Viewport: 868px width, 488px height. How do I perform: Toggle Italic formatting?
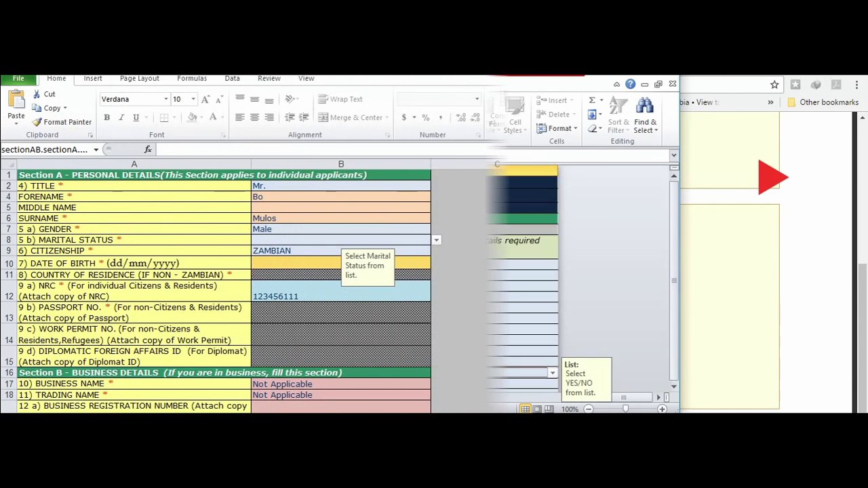tap(121, 118)
